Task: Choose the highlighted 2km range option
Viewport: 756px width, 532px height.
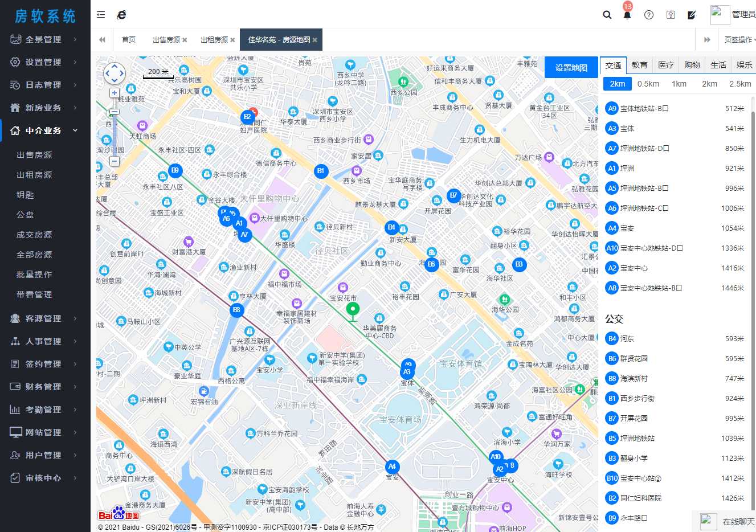Action: pos(618,84)
